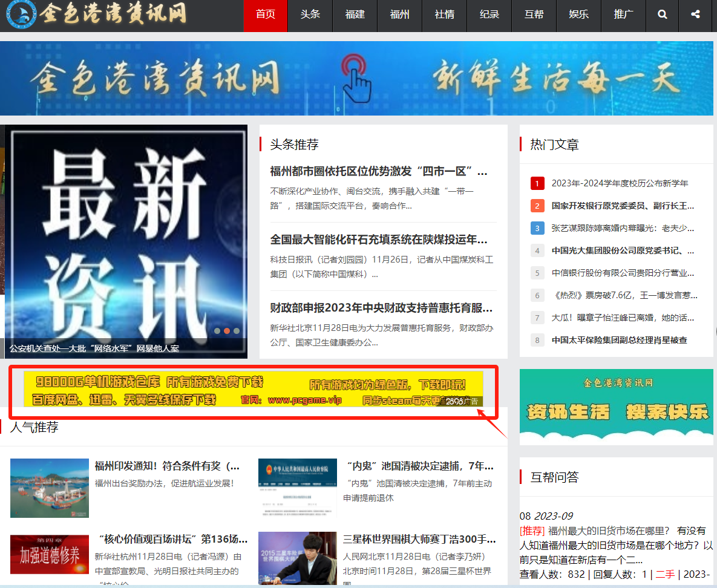Select the third carousel indicator dot
717x588 pixels.
pyautogui.click(x=236, y=331)
